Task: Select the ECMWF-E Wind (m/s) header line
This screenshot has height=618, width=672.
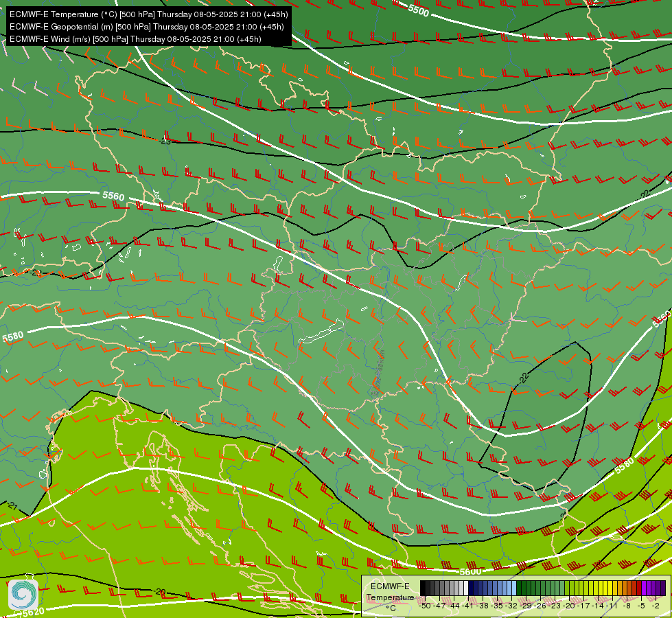Action: [x=135, y=39]
